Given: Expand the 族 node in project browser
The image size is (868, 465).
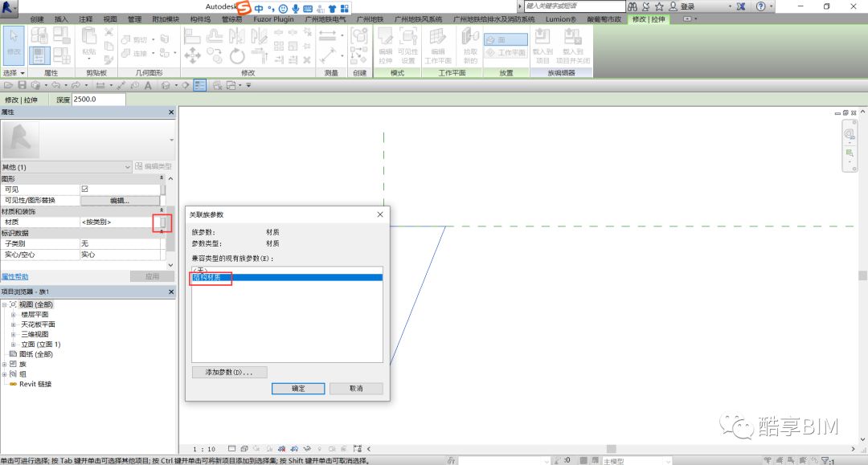Looking at the screenshot, I should tap(5, 365).
